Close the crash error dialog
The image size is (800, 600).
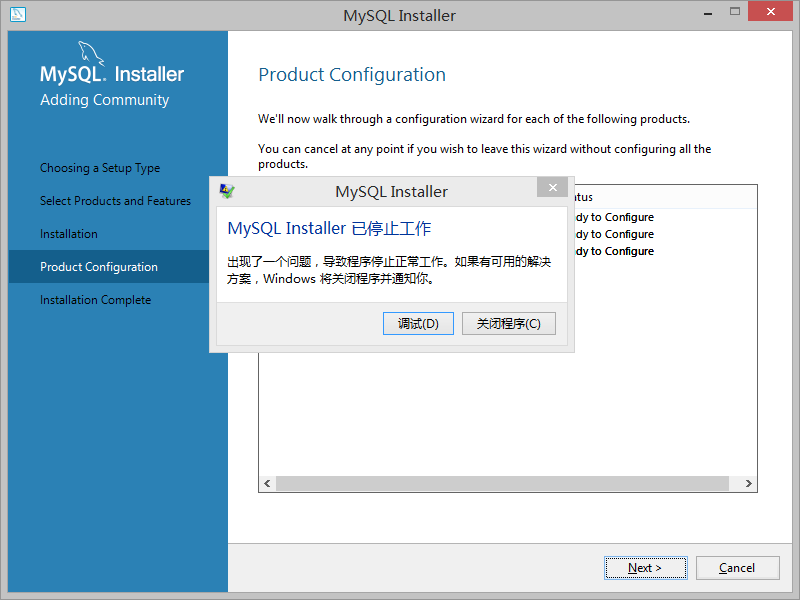553,187
